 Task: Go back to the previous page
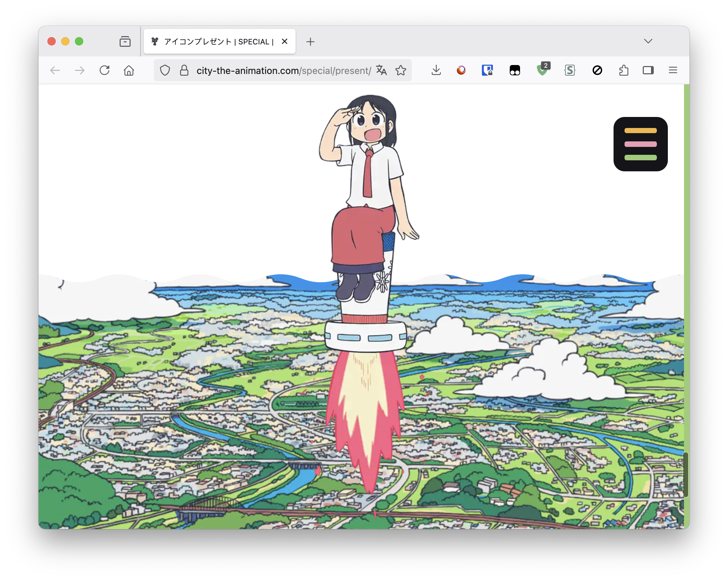pyautogui.click(x=55, y=71)
